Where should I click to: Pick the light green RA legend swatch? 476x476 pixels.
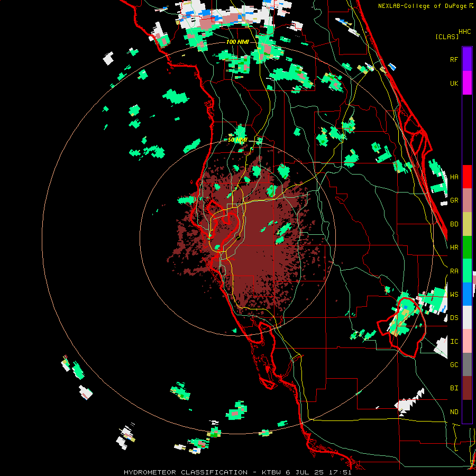point(467,271)
